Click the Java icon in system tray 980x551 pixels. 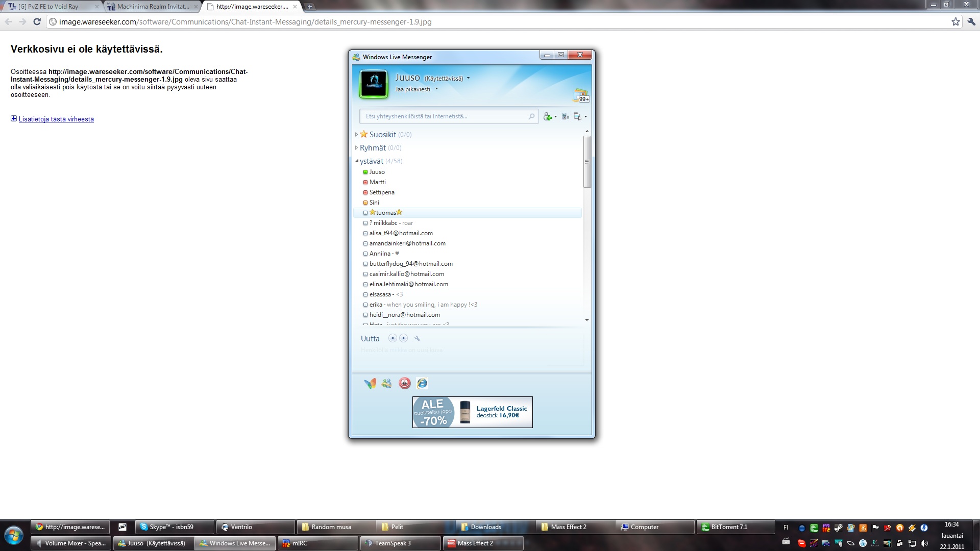[x=863, y=528]
